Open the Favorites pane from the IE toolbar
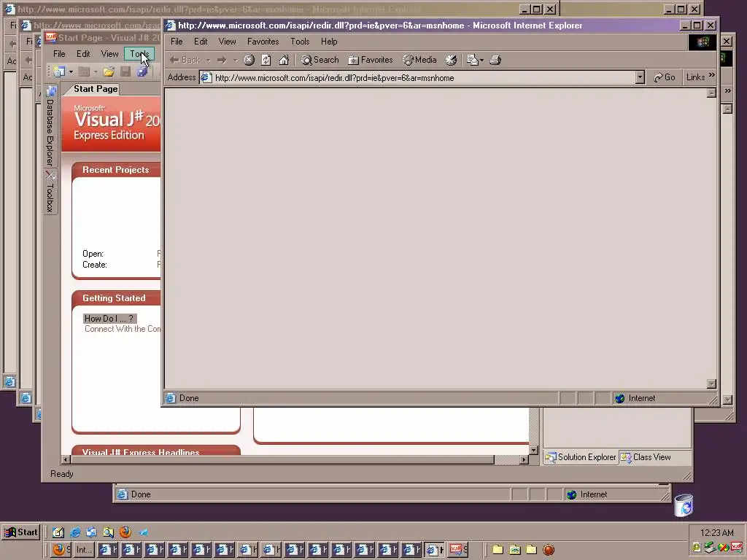Screen dimensions: 747x560 tap(371, 60)
